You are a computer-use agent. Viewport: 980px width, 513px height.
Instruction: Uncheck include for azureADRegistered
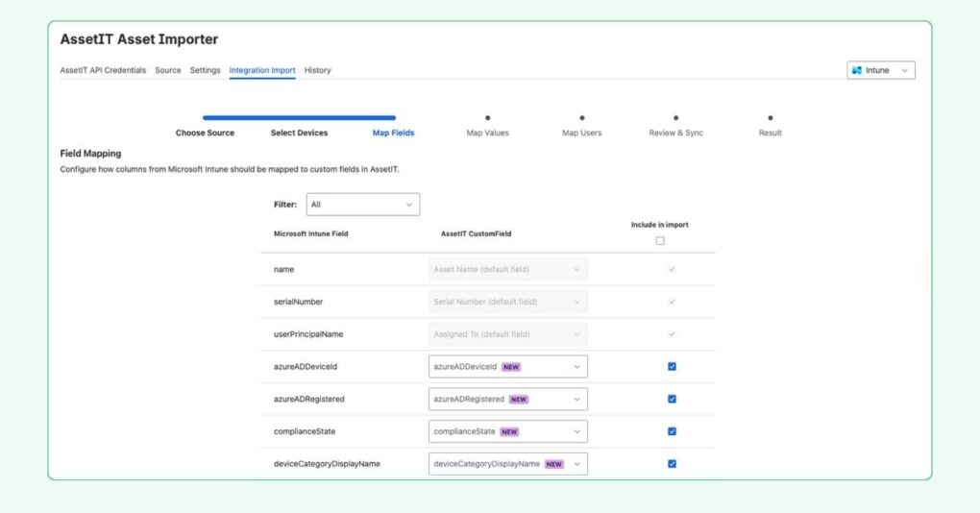672,400
